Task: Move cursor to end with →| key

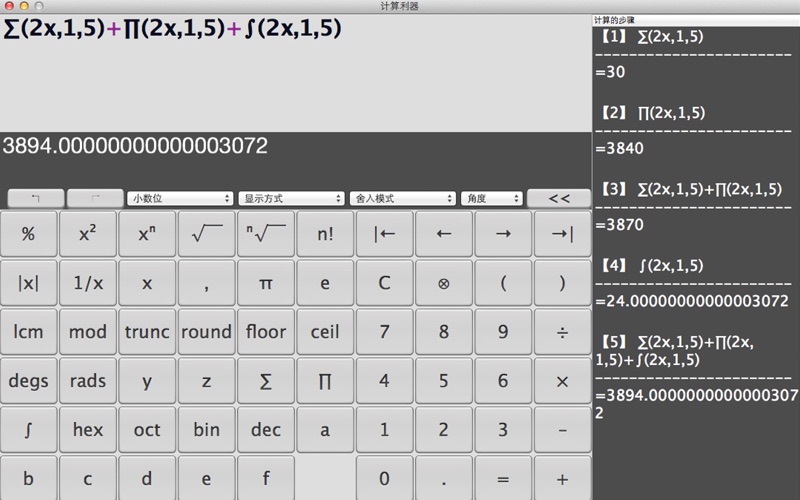Action: tap(562, 234)
